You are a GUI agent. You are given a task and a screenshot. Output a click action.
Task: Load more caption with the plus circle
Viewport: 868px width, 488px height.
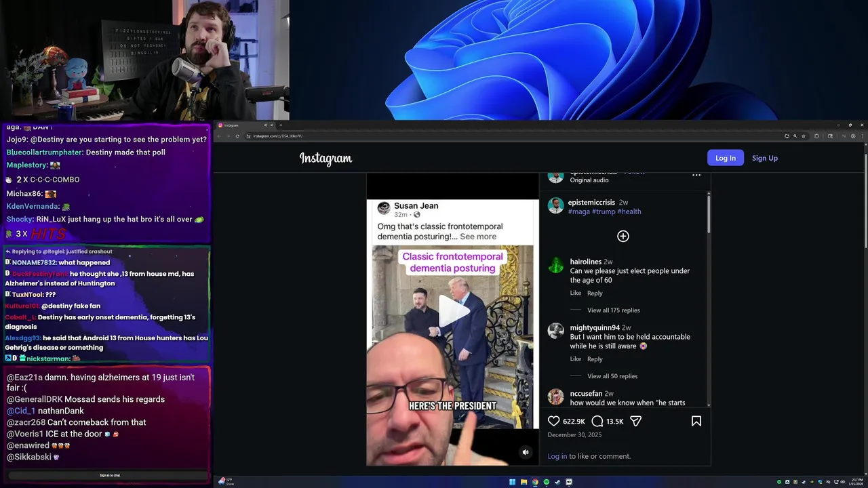coord(623,236)
